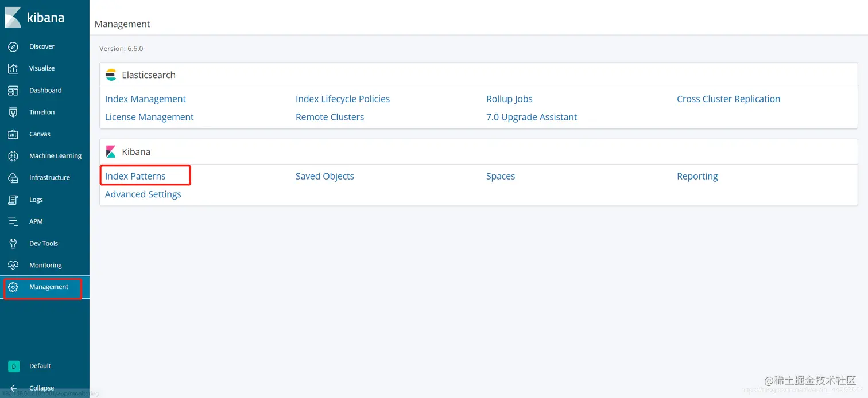The image size is (868, 398).
Task: Select Timelion from the sidebar
Action: 42,112
